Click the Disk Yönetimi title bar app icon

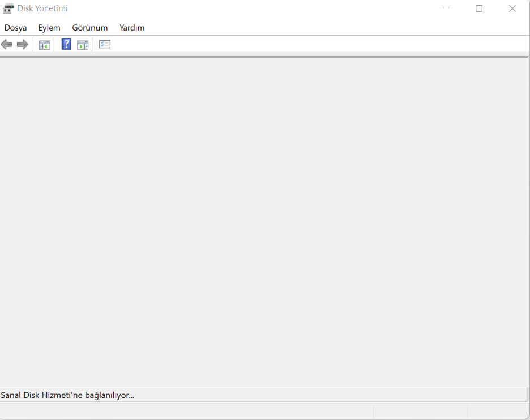click(x=8, y=8)
